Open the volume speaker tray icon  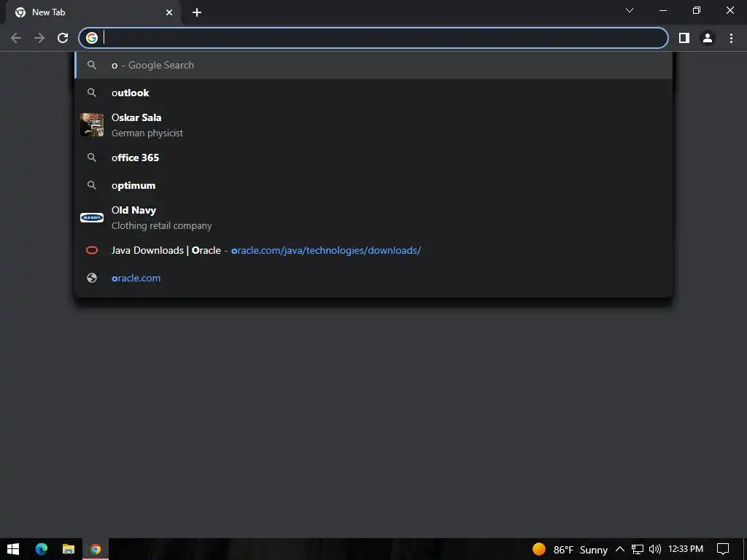(655, 549)
